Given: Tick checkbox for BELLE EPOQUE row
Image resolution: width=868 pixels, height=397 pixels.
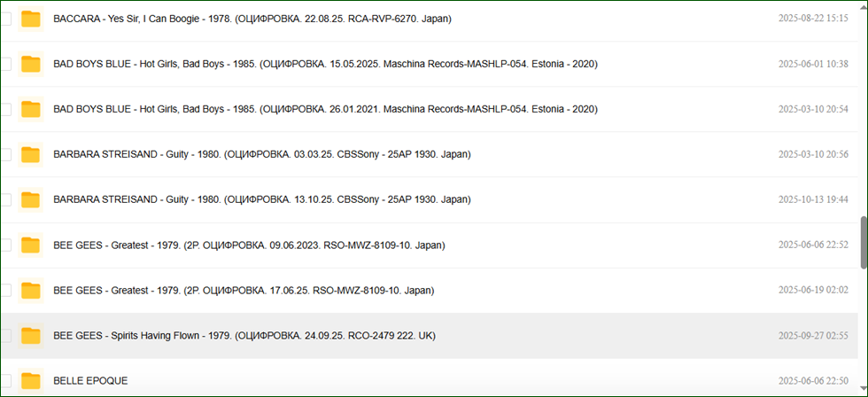Looking at the screenshot, I should tap(5, 381).
